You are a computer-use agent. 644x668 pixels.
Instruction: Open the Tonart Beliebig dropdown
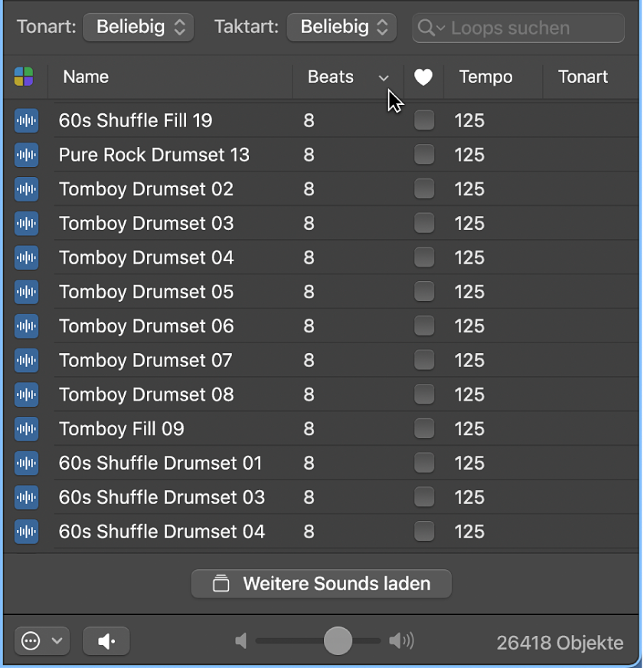tap(138, 27)
